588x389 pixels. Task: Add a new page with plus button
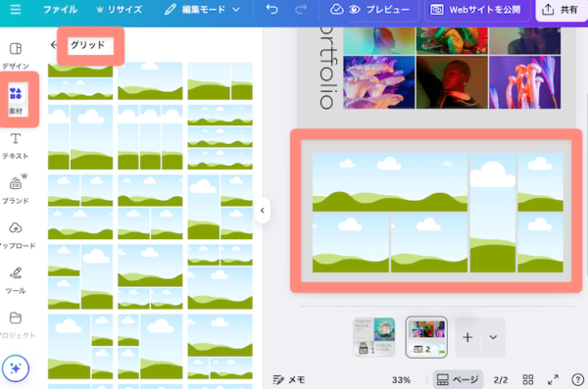pyautogui.click(x=467, y=337)
